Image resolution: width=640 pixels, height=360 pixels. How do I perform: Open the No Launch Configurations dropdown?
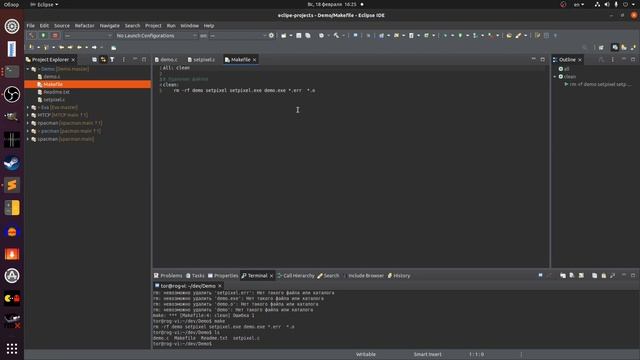[156, 36]
